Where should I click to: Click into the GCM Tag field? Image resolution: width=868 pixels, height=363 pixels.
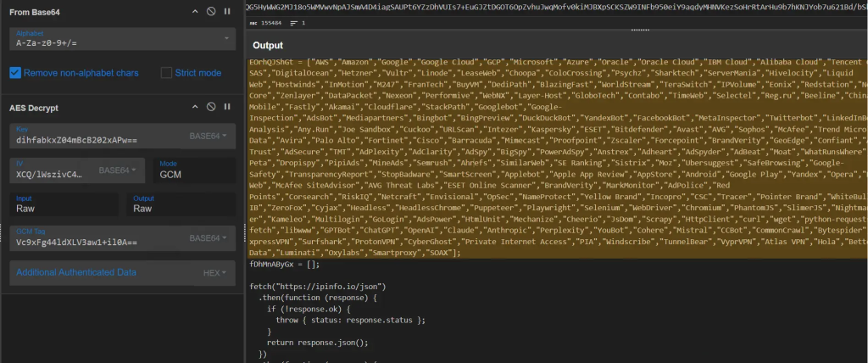(x=97, y=238)
